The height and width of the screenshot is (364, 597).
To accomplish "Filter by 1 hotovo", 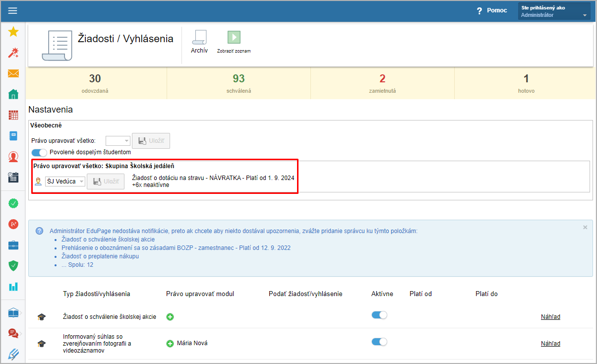I will click(526, 82).
